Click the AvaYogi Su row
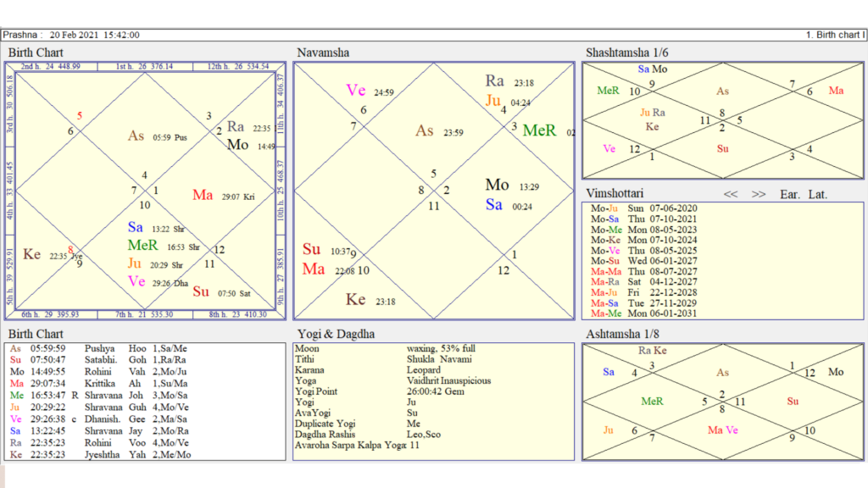Image resolution: width=868 pixels, height=488 pixels. (357, 413)
